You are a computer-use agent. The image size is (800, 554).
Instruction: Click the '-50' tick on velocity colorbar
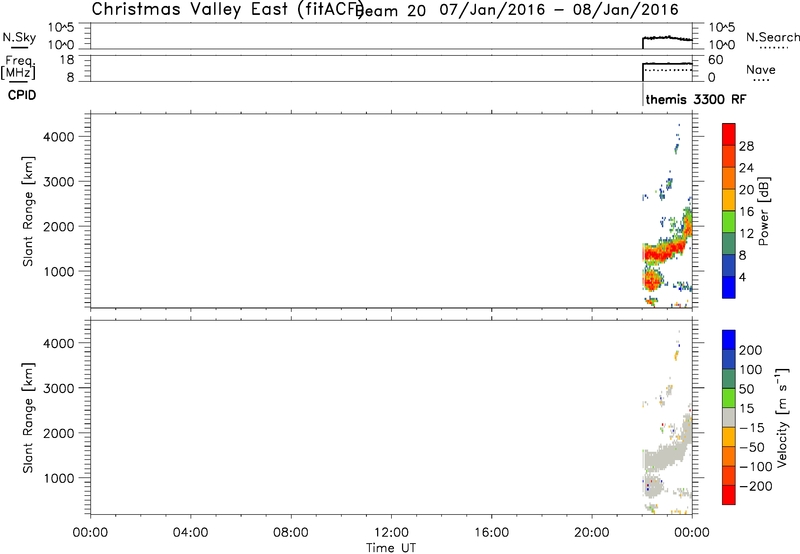tap(752, 447)
